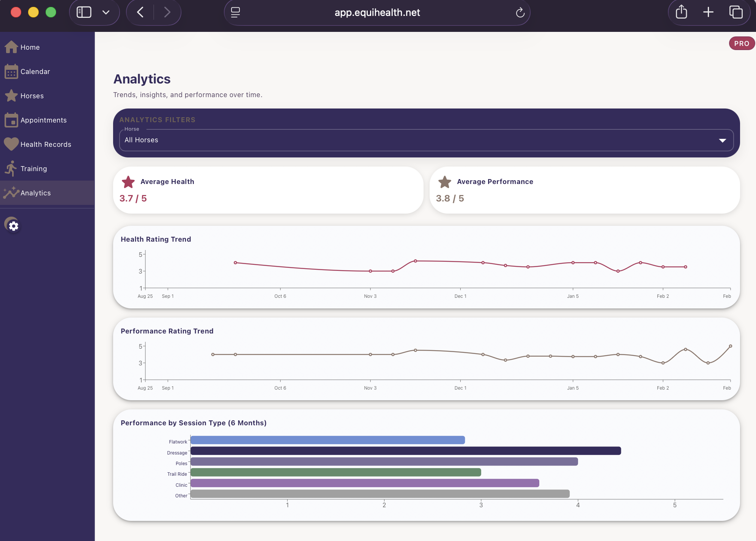Click the Analytics trend icon

point(11,193)
